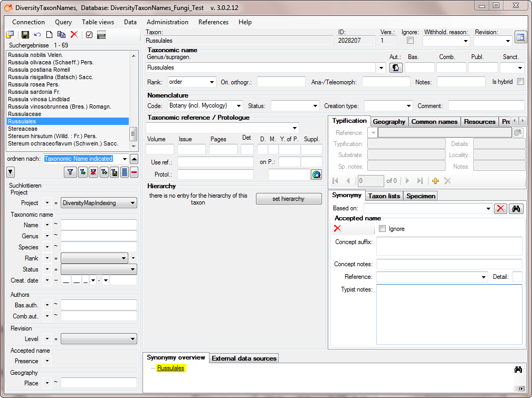Toggle the Is hybrid checkbox
This screenshot has height=398, width=532.
tap(520, 82)
